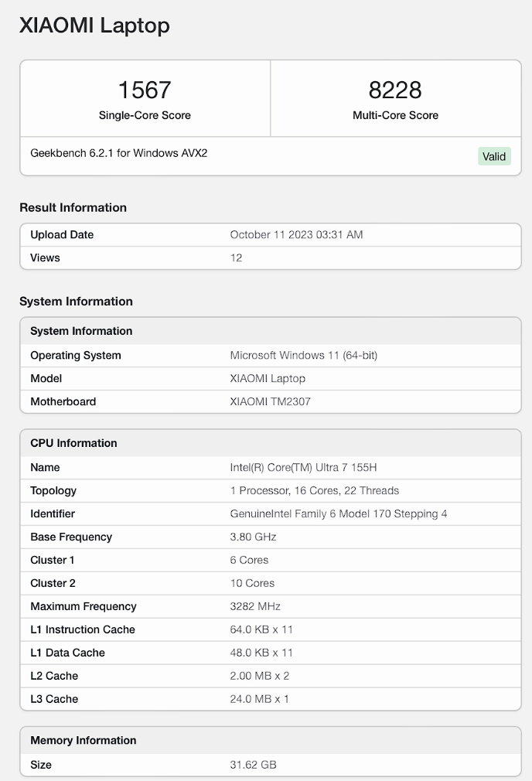Click the Identifier GenuineIntel value
Viewport: 532px width, 781px height.
338,514
